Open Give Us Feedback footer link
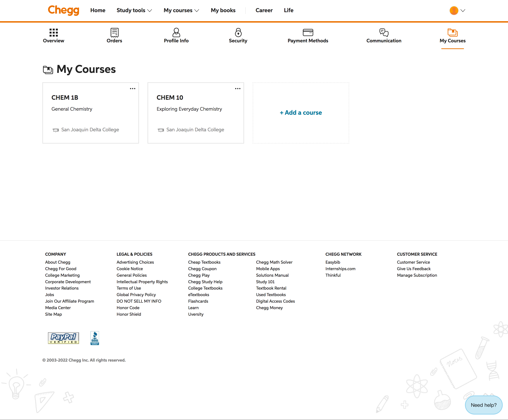The height and width of the screenshot is (420, 508). pos(413,269)
